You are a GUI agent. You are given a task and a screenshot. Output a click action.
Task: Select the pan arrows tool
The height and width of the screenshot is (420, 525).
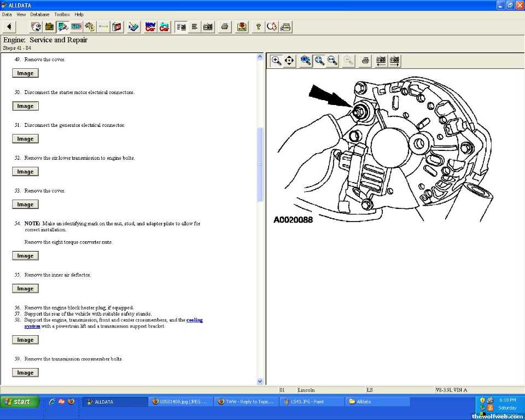click(290, 61)
